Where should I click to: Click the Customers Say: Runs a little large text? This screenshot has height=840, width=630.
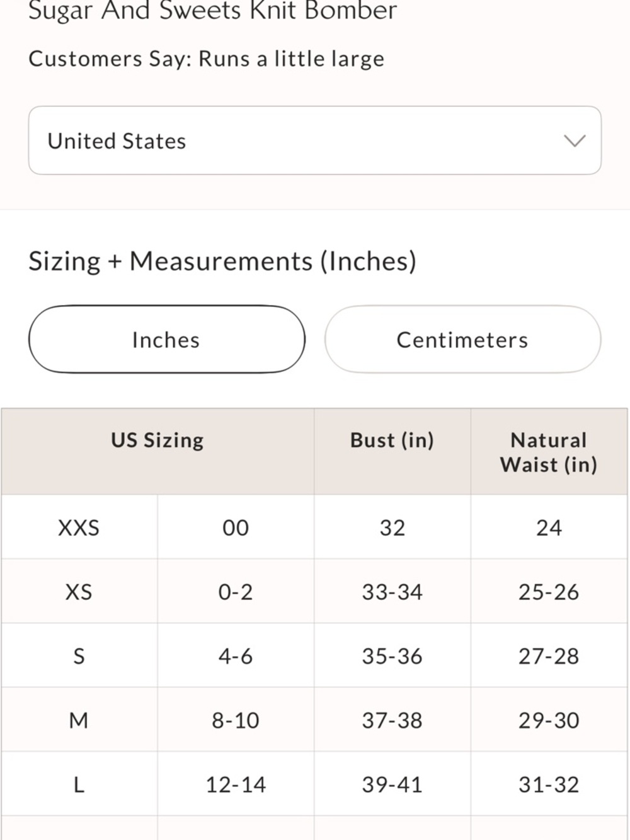coord(207,59)
